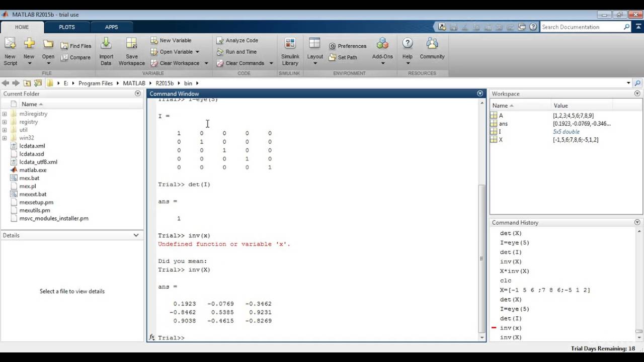Open the Open Variable dropdown arrow

pos(197,52)
